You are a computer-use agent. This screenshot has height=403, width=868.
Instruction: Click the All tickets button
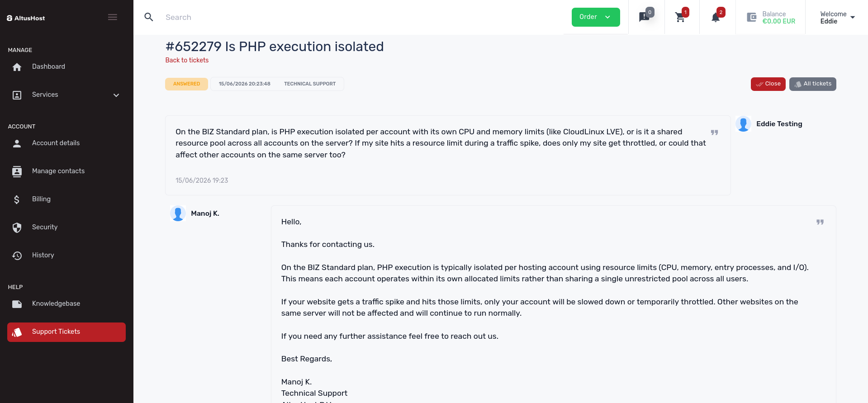[812, 84]
